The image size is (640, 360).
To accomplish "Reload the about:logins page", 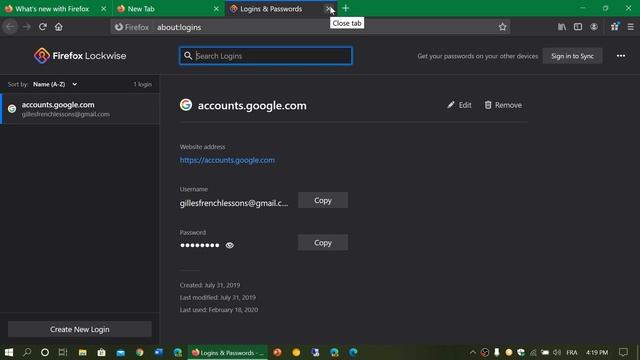I will pyautogui.click(x=42, y=27).
